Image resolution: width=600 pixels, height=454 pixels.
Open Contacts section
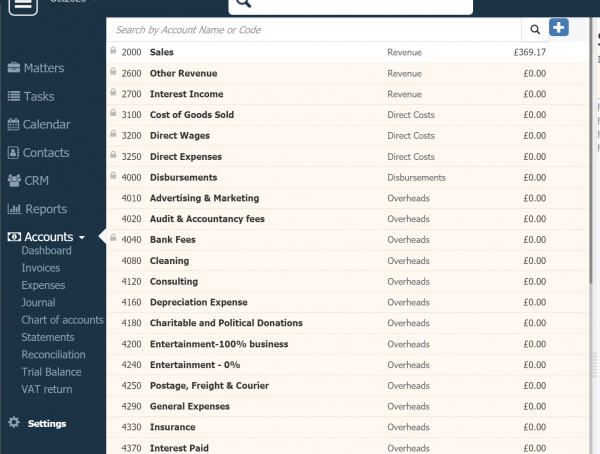[x=46, y=153]
